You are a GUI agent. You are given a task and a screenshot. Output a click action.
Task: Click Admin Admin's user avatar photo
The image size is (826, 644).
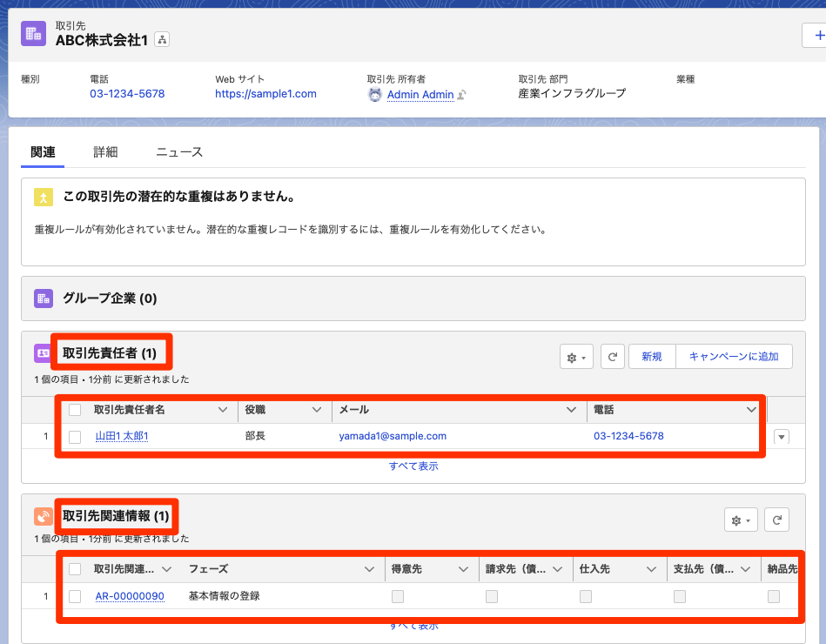pyautogui.click(x=374, y=93)
